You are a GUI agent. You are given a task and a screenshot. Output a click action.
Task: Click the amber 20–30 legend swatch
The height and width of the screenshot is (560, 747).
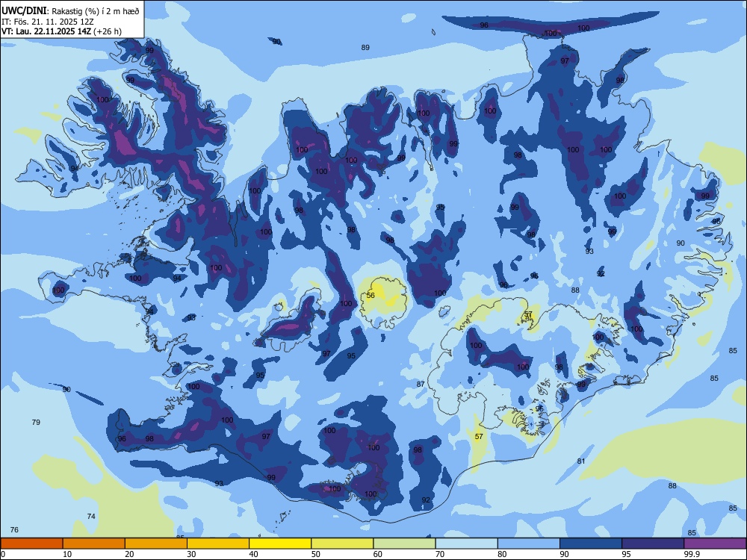pyautogui.click(x=156, y=544)
